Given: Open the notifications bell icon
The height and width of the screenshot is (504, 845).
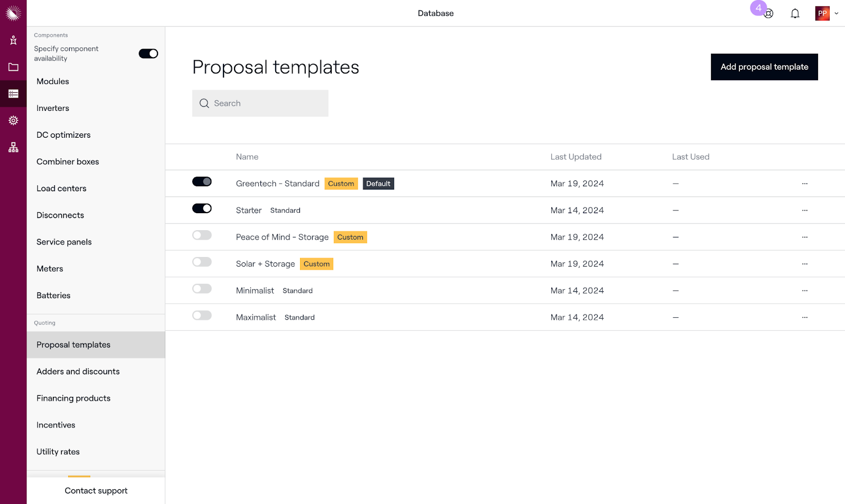Looking at the screenshot, I should pyautogui.click(x=795, y=14).
